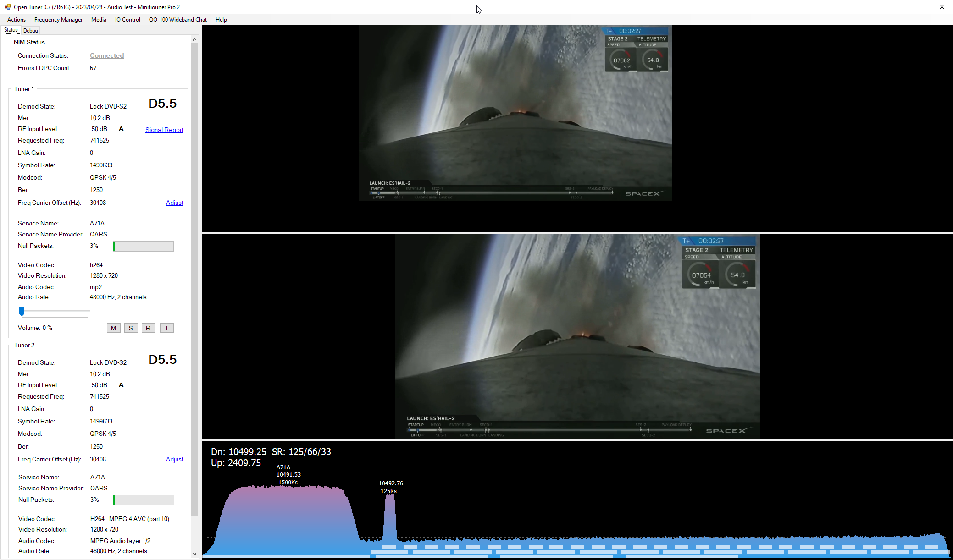The image size is (953, 560).
Task: Click the M button under Tuner 1
Action: click(113, 328)
